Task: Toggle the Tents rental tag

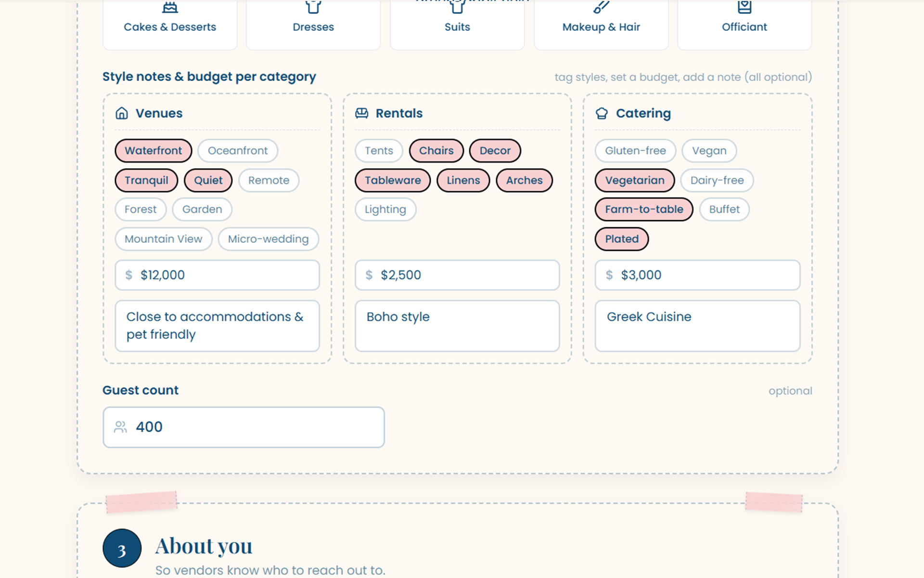Action: pyautogui.click(x=379, y=151)
